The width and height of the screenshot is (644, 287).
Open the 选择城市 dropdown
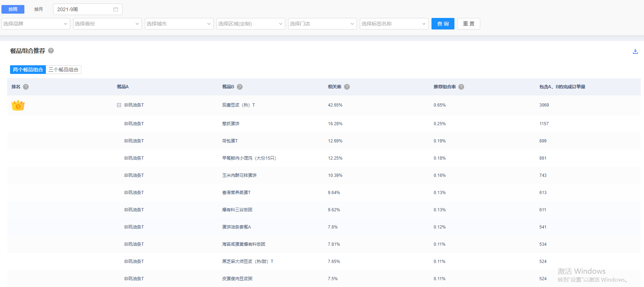point(179,24)
